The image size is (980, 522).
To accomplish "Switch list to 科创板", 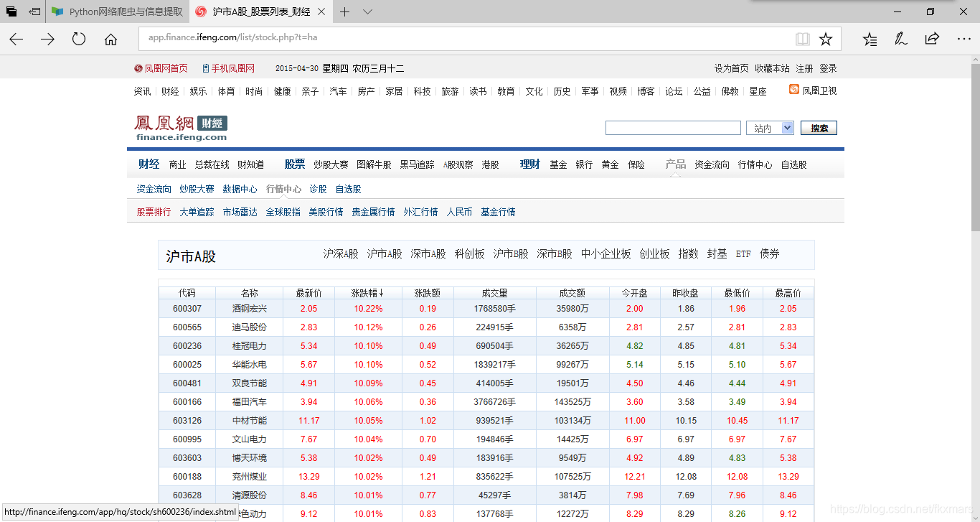I will pyautogui.click(x=470, y=253).
